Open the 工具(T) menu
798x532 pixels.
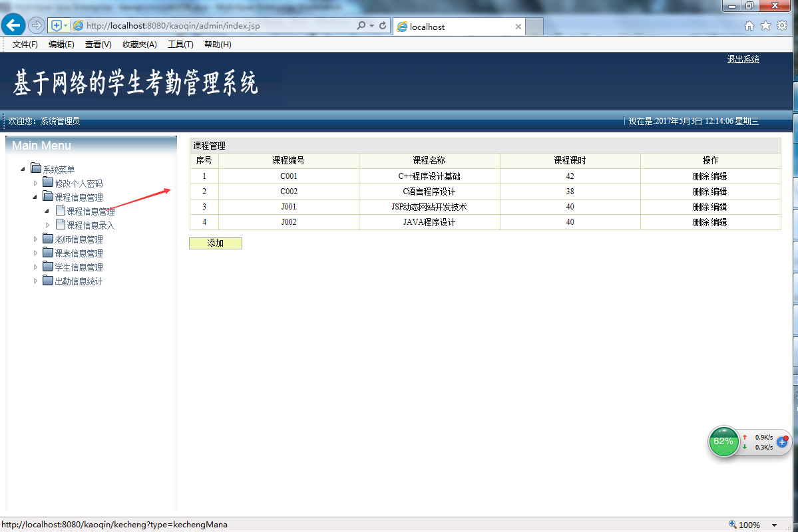click(180, 45)
